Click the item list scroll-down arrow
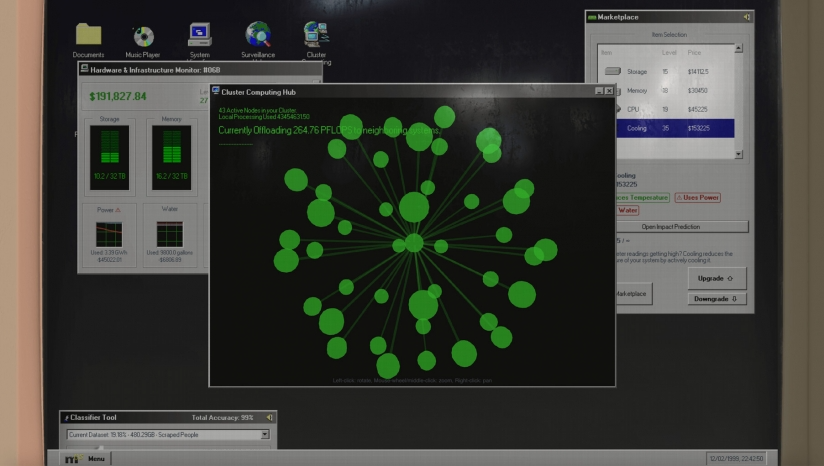The height and width of the screenshot is (466, 824). [x=738, y=154]
